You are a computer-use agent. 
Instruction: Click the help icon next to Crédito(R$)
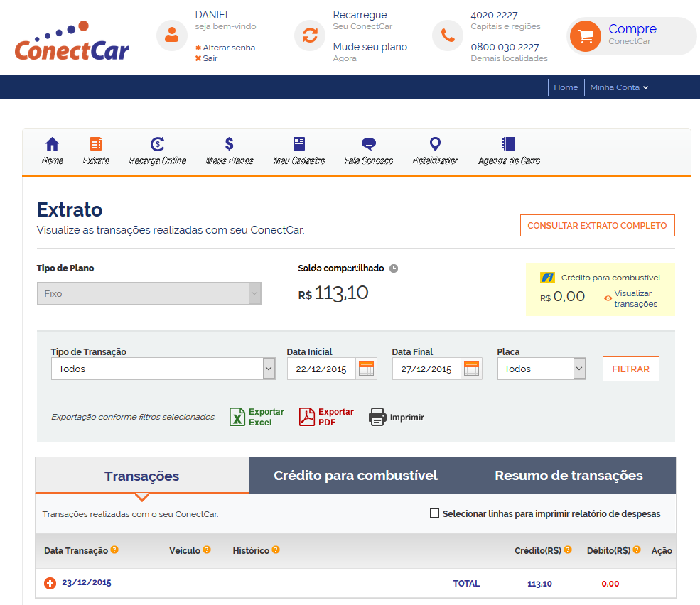coord(568,550)
